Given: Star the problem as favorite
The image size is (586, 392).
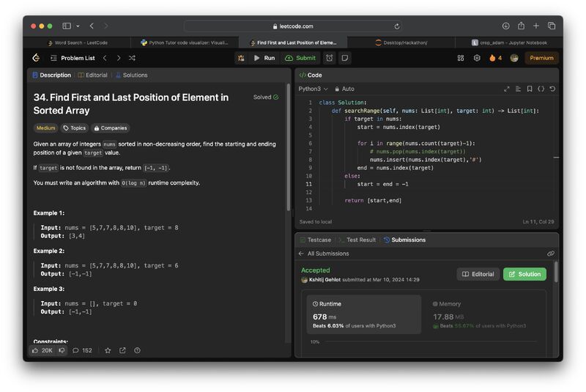Looking at the screenshot, I should 108,350.
